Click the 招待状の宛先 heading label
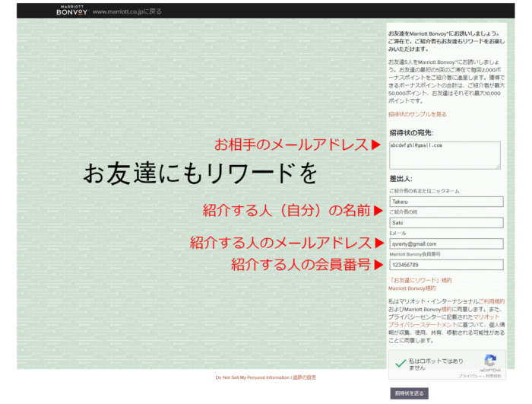532x404 pixels. [x=411, y=132]
